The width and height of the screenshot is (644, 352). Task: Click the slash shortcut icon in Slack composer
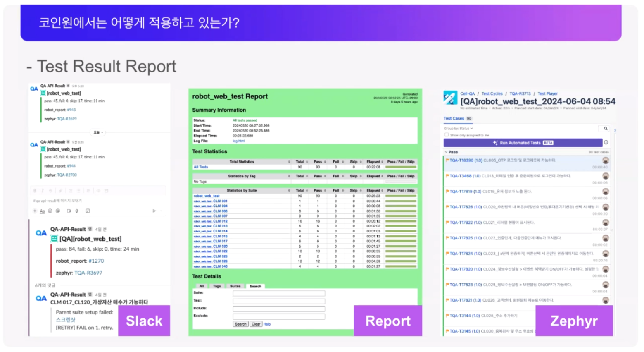tap(88, 211)
